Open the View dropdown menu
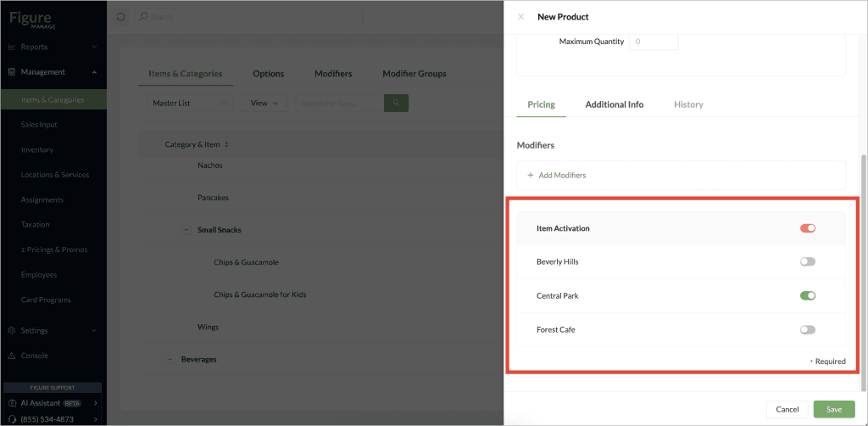The height and width of the screenshot is (426, 868). point(264,103)
